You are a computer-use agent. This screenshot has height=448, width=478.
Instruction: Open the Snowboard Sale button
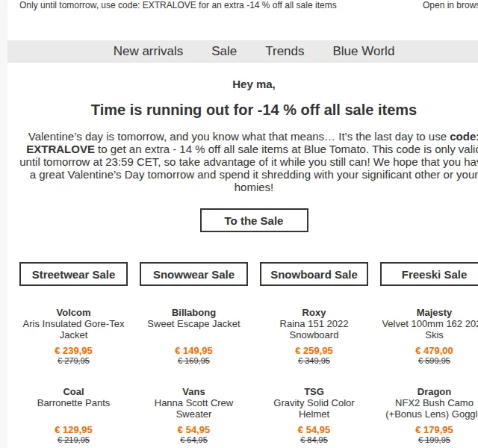click(x=314, y=274)
